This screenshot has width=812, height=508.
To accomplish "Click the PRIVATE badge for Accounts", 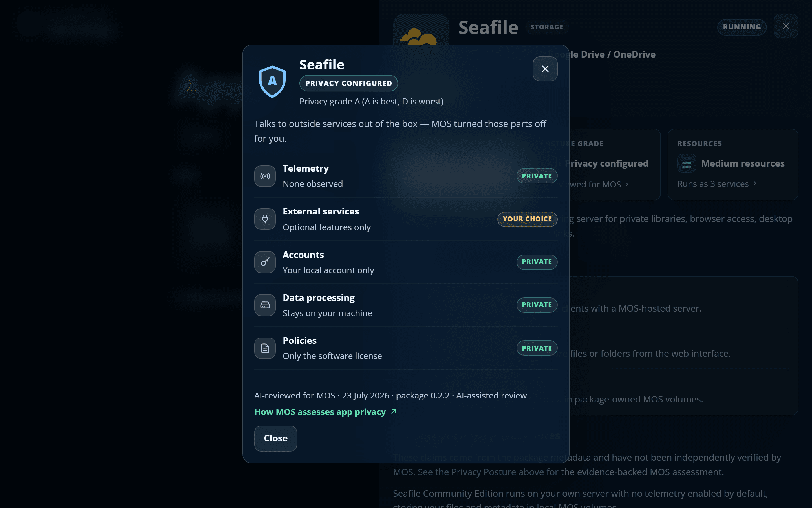I will coord(537,262).
